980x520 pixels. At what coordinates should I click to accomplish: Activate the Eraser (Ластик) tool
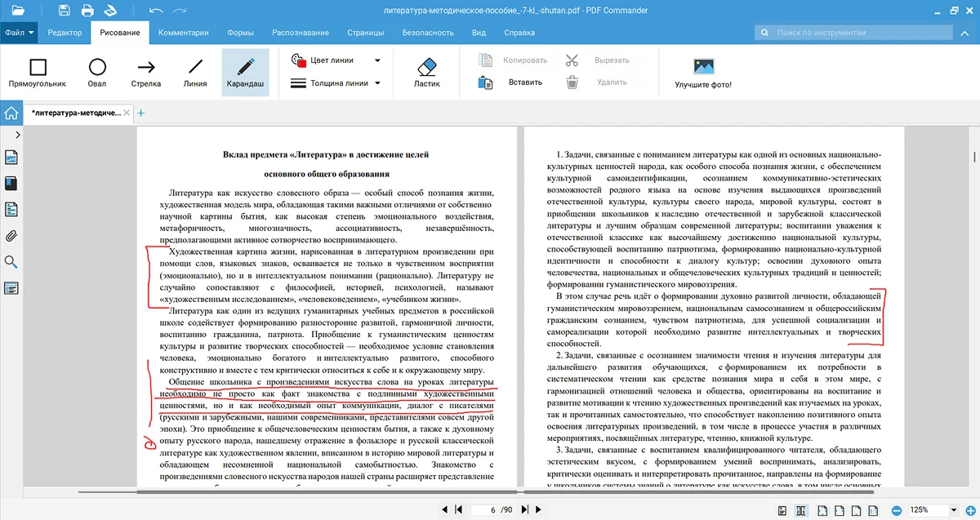(427, 72)
